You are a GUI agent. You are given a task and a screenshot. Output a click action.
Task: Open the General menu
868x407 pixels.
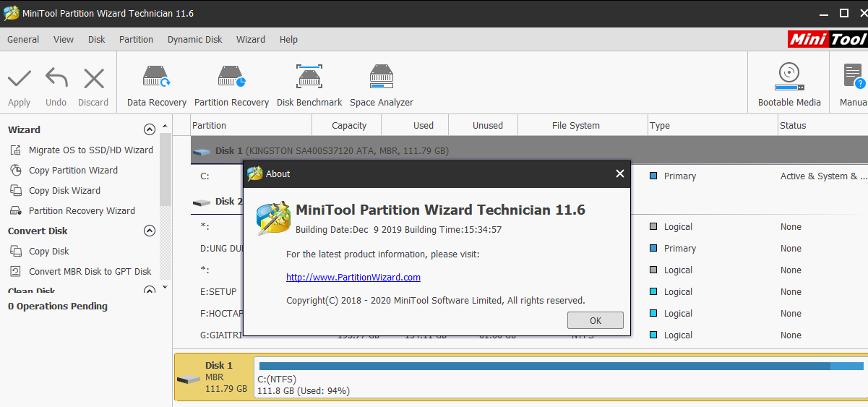click(23, 40)
